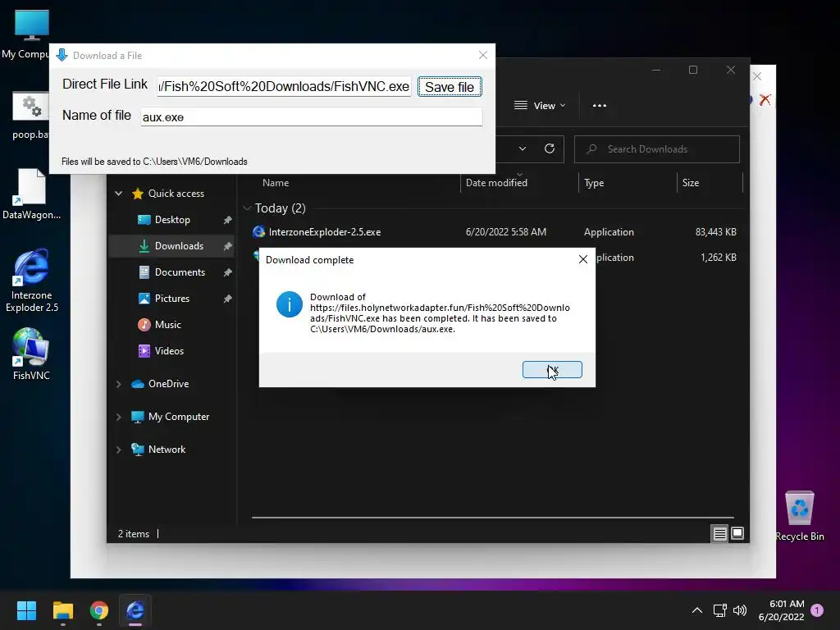Click the 6/20/2022 5:58 AM date cell
840x630 pixels.
505,232
